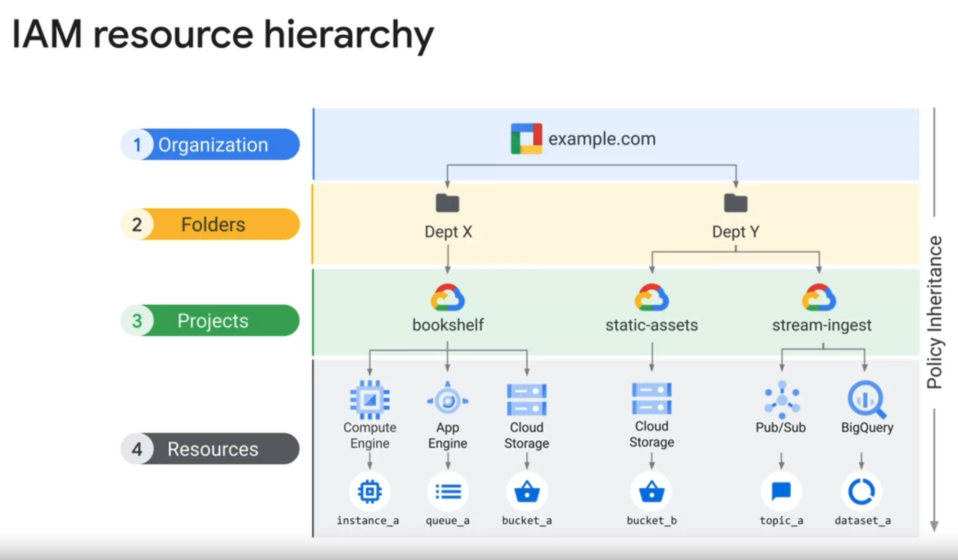Click Cloud Storage icon under bookshelf
The image size is (958, 560).
(x=527, y=400)
